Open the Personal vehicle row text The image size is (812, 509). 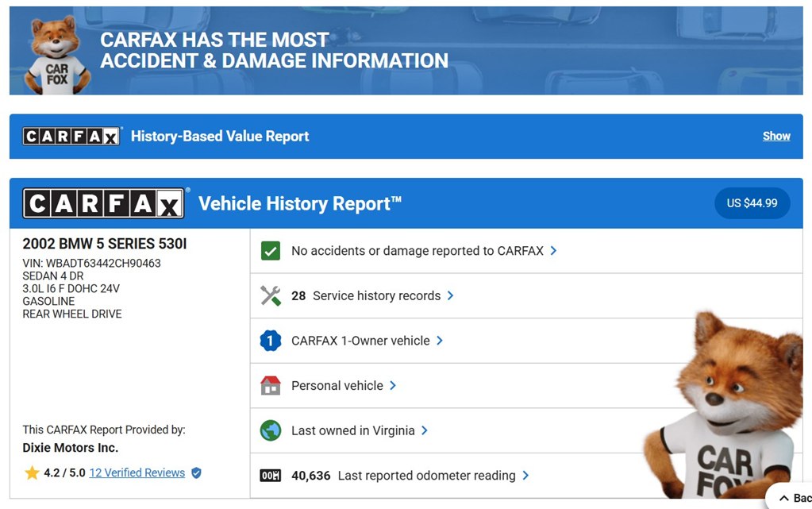click(x=337, y=386)
